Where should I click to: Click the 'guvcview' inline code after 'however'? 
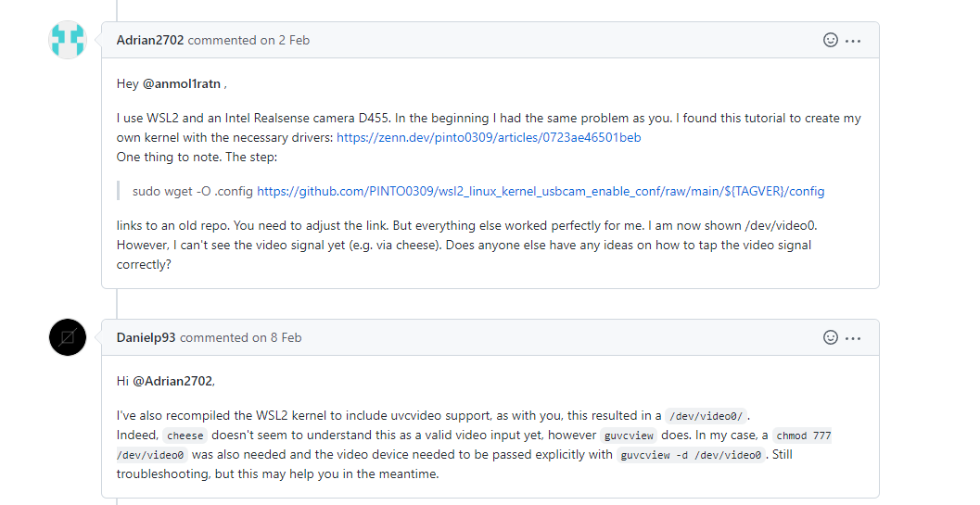[x=629, y=436]
